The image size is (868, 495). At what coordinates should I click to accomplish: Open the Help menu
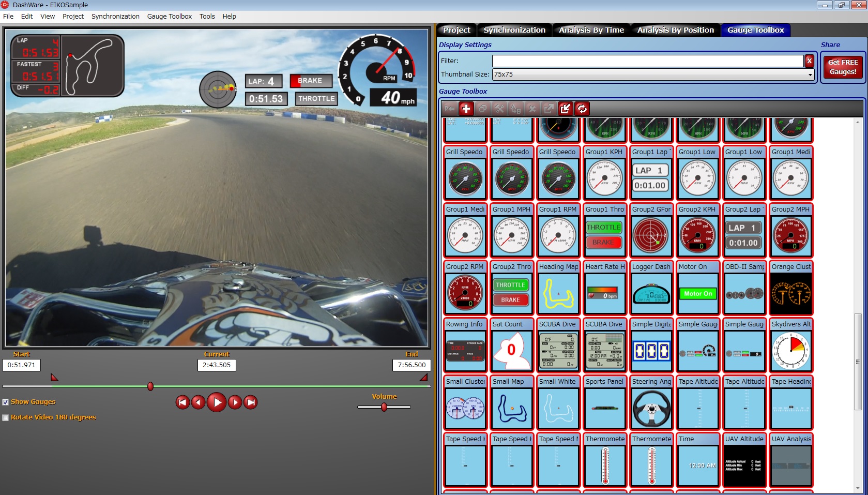tap(230, 16)
